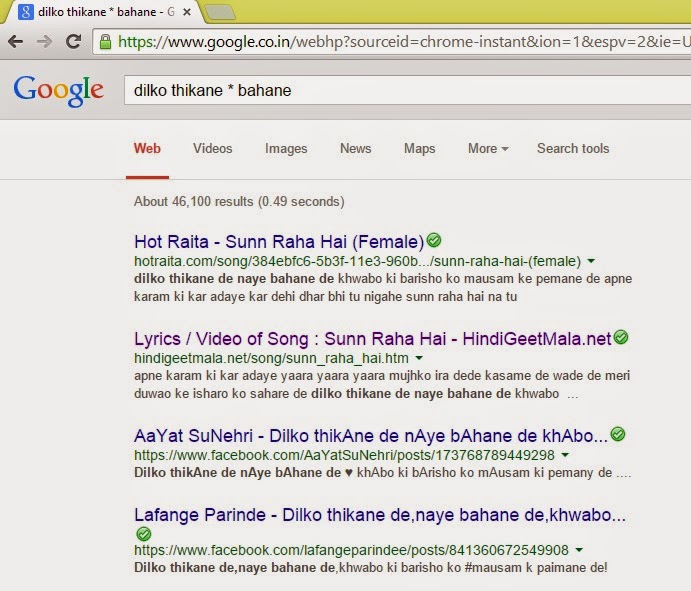Expand the arrow beside lafangeparindee Facebook URL

579,550
